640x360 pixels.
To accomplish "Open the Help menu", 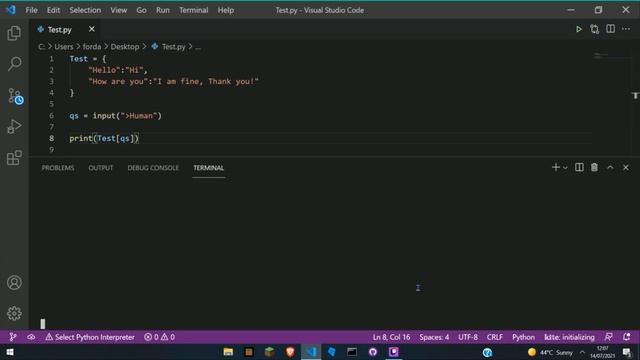I will pos(225,10).
